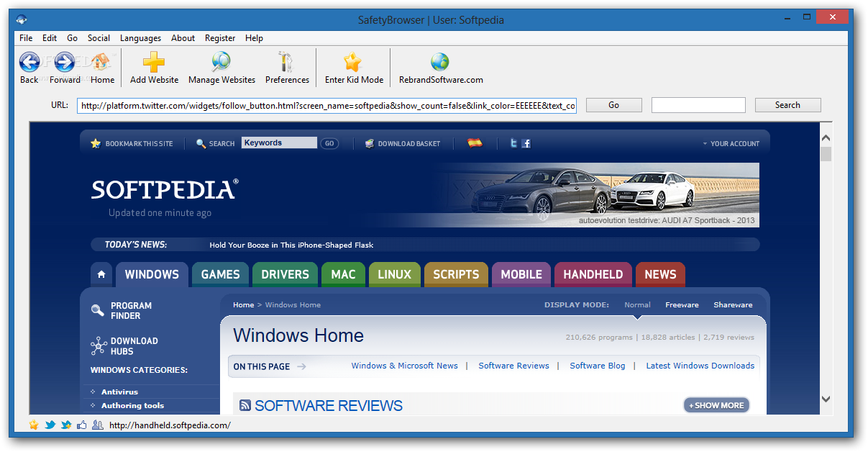Viewport: 868px width, 452px height.
Task: Go to Home via house icon
Action: (102, 62)
